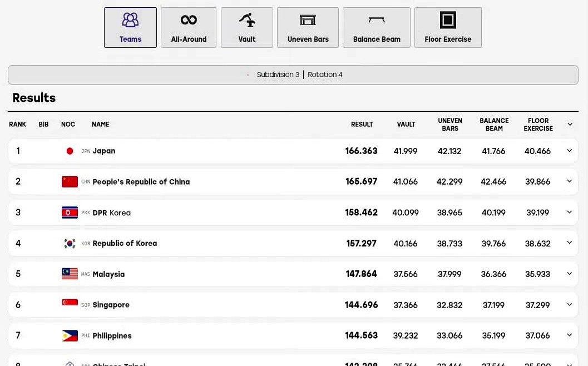Click the RESULT column header

[x=362, y=125]
